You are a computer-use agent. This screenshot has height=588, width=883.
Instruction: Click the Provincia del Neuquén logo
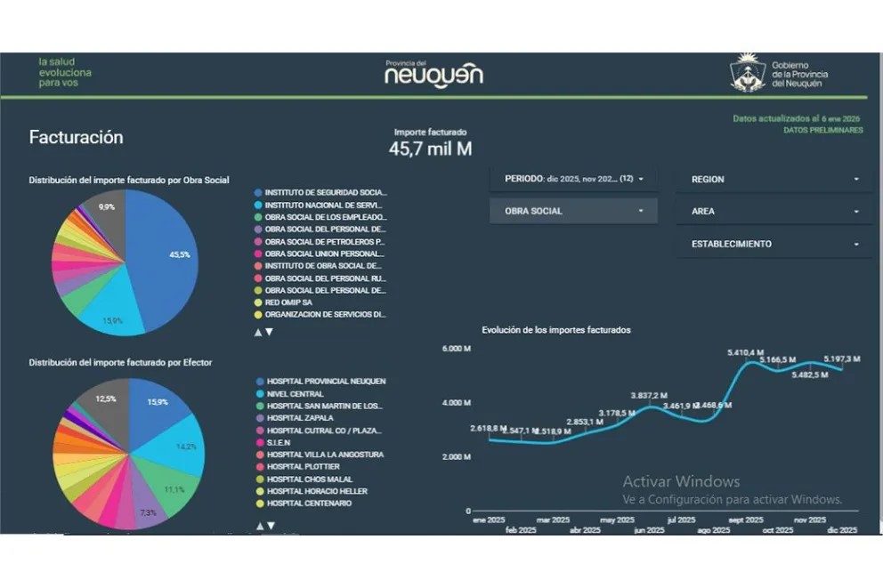433,74
